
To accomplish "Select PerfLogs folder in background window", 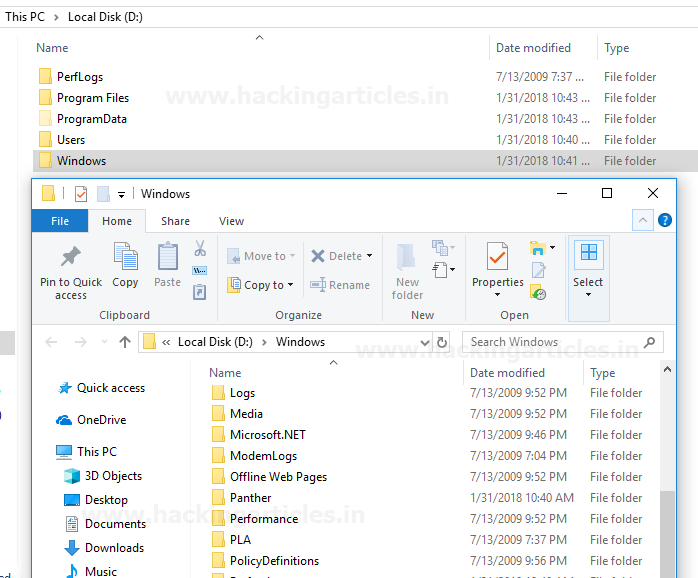I will pyautogui.click(x=71, y=77).
